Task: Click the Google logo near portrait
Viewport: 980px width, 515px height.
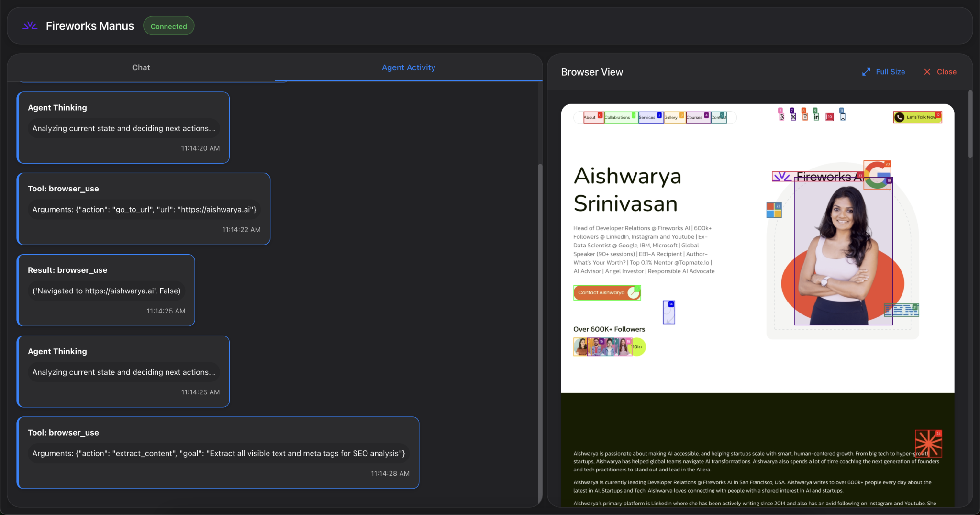Action: pyautogui.click(x=877, y=175)
